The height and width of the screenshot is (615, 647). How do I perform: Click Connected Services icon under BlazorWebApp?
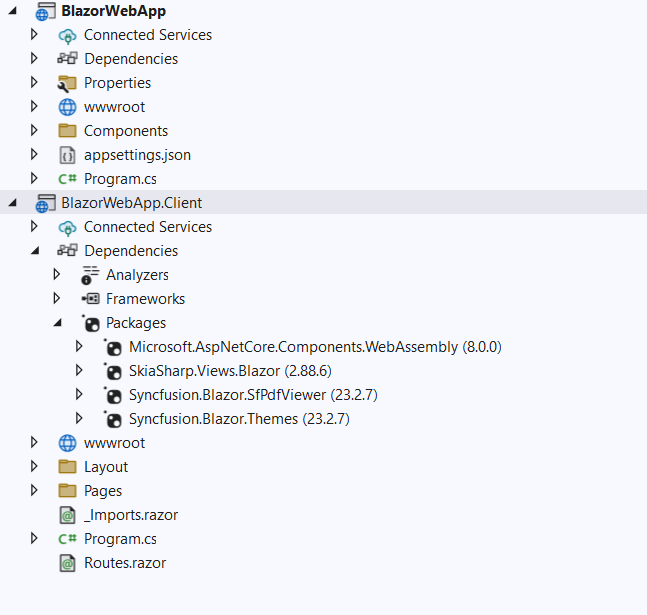[67, 36]
